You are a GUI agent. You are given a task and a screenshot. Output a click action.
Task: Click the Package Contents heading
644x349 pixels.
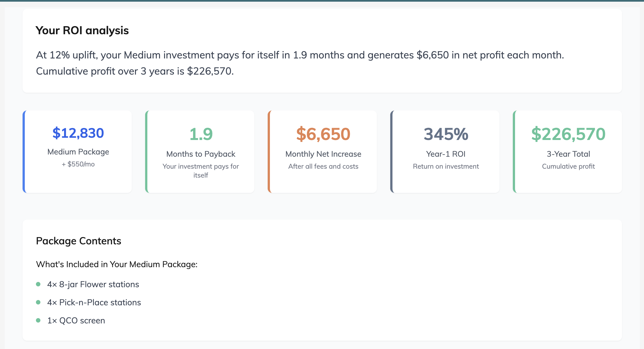[x=79, y=241]
